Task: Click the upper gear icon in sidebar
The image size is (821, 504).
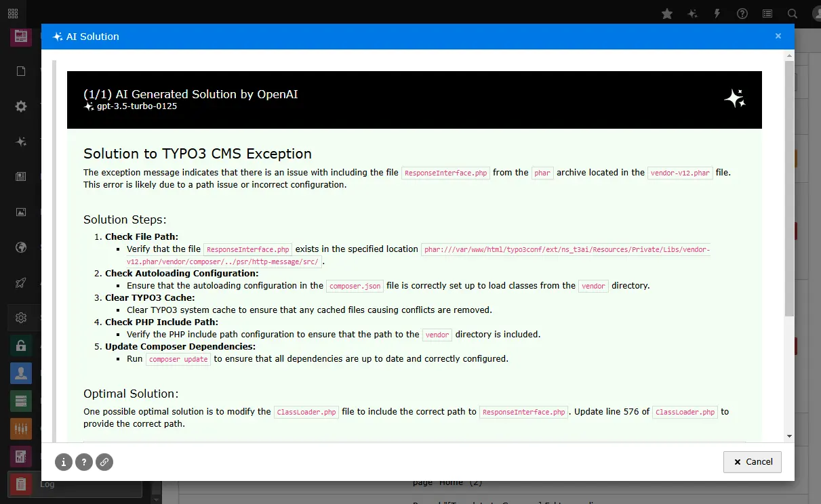Action: point(21,106)
